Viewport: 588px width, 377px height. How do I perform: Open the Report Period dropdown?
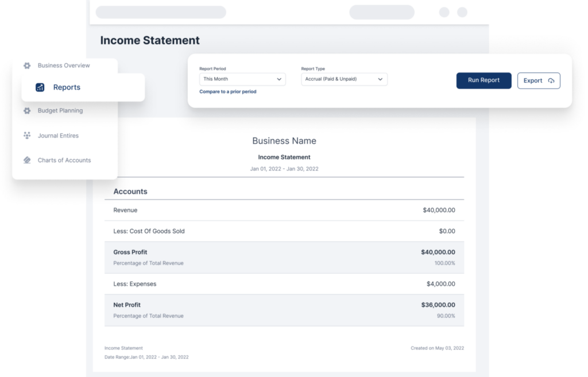pyautogui.click(x=242, y=79)
